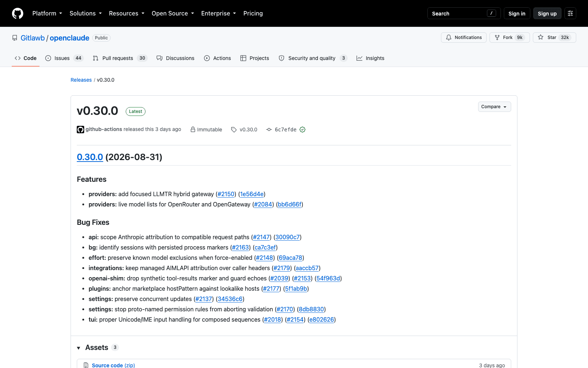Expand the Resources menu

click(126, 13)
